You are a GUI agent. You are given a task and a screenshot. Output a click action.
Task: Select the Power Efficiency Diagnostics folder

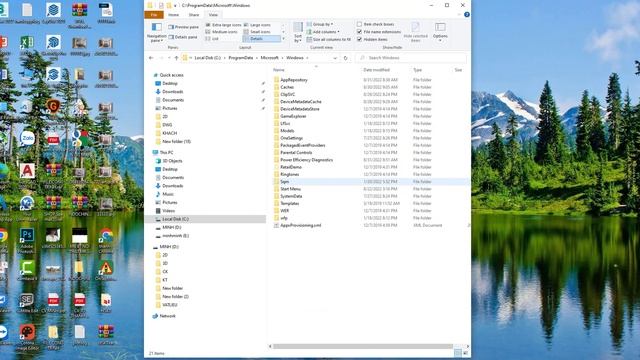(306, 160)
